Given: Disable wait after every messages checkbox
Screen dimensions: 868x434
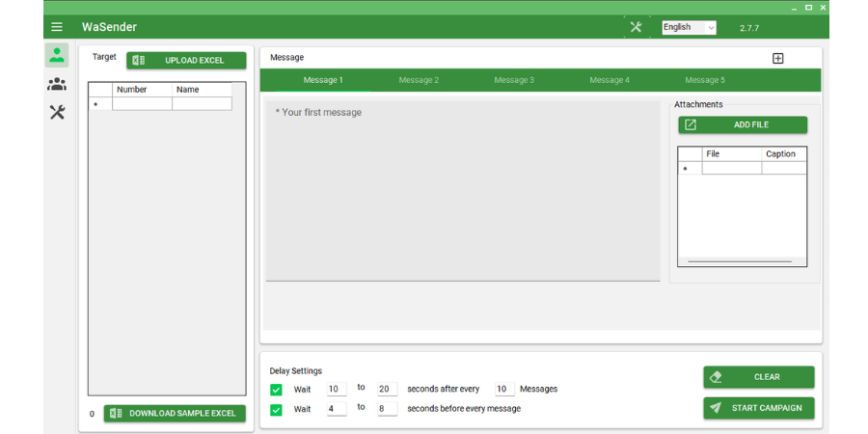Looking at the screenshot, I should (277, 390).
